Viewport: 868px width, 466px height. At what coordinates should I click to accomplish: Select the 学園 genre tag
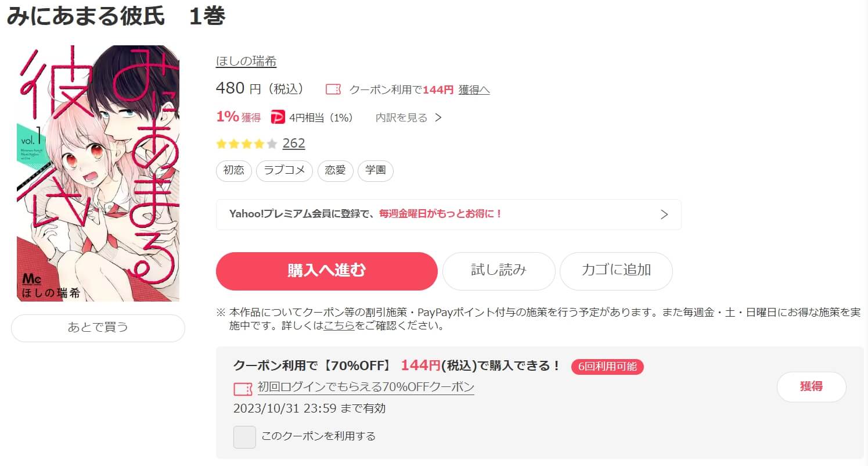click(x=376, y=170)
